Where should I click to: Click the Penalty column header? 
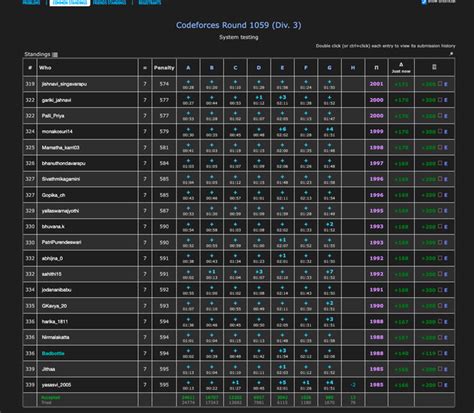(164, 68)
